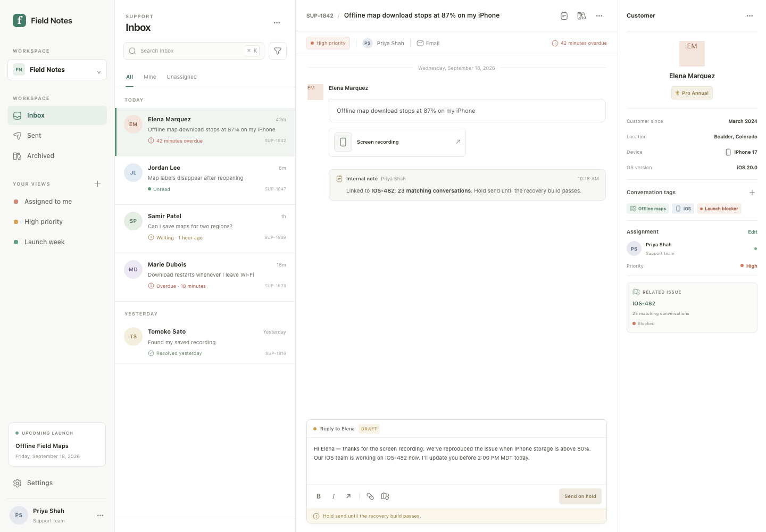Viewport: 766px width, 532px height.
Task: Click the iPhone 17 device value
Action: click(742, 152)
